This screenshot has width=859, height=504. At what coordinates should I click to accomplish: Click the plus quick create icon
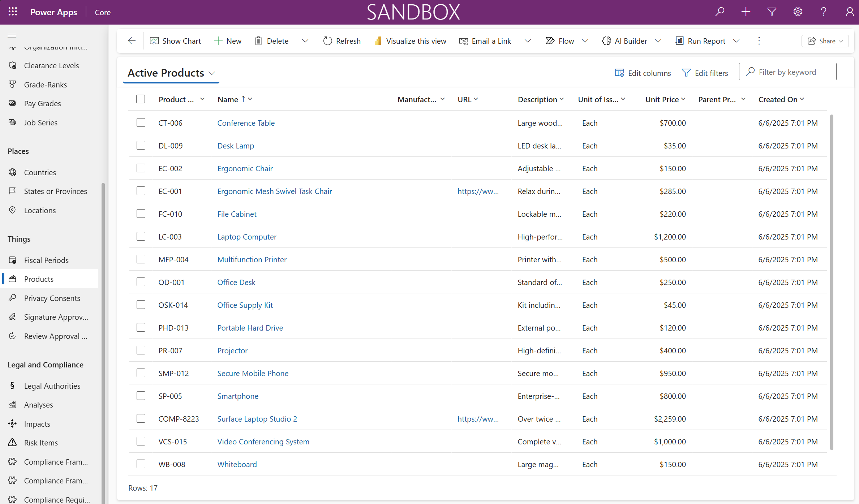coord(746,12)
